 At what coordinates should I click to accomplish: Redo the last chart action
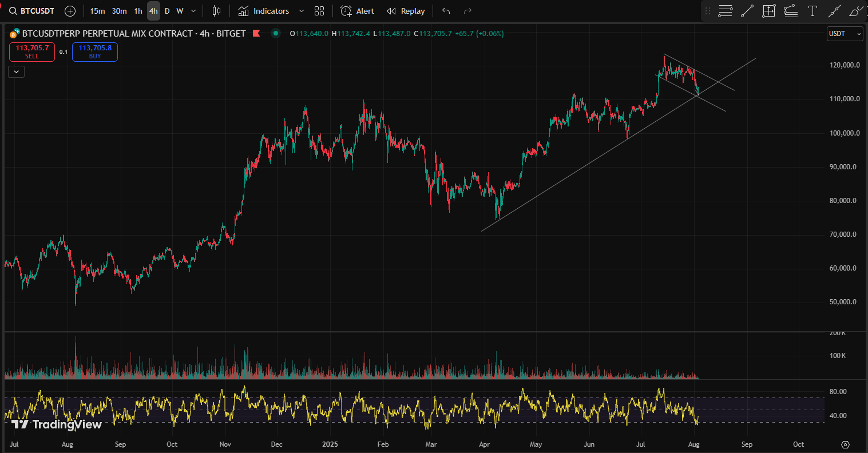tap(467, 11)
